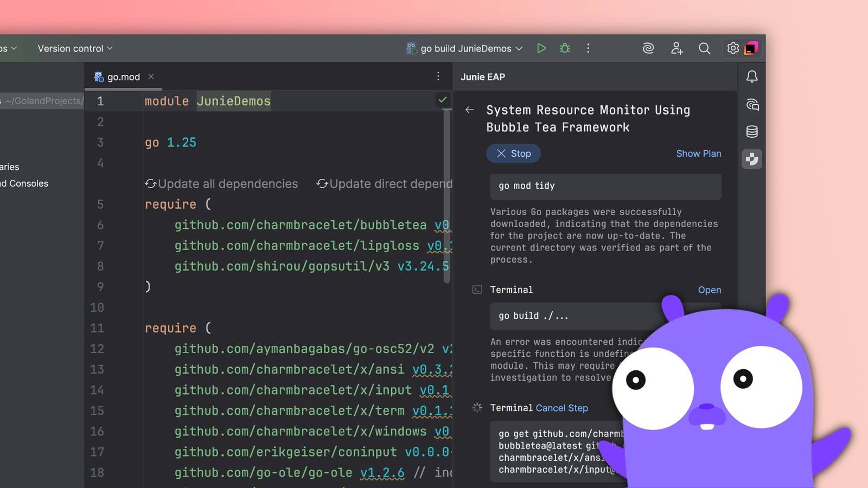Open the IDE Settings gear

coord(732,48)
